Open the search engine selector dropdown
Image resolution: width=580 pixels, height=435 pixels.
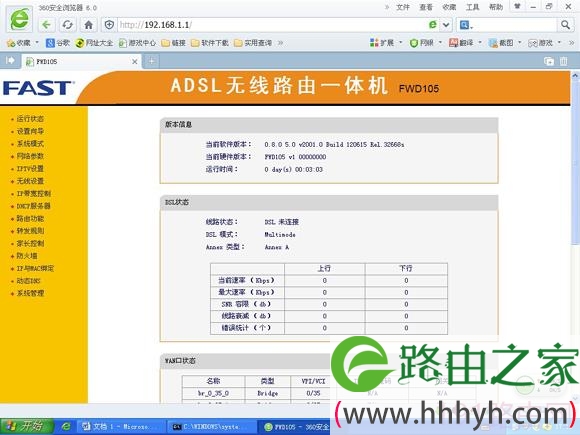tap(466, 25)
